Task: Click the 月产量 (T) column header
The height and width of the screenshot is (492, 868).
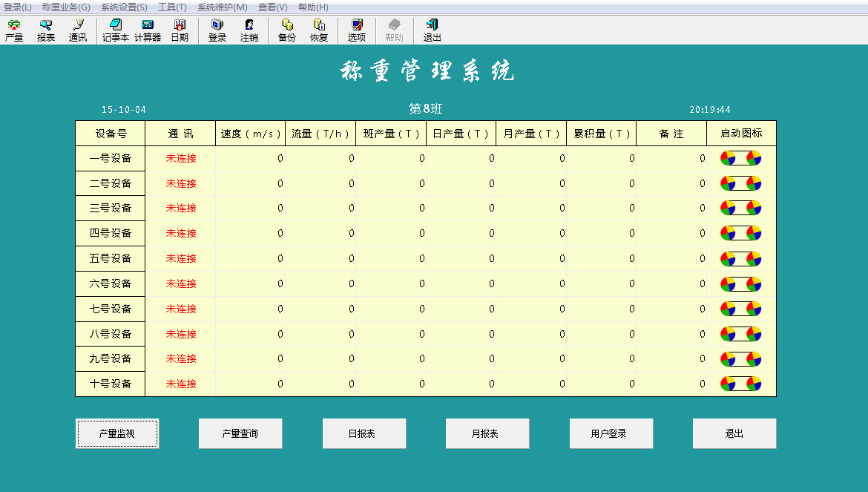Action: pos(531,134)
